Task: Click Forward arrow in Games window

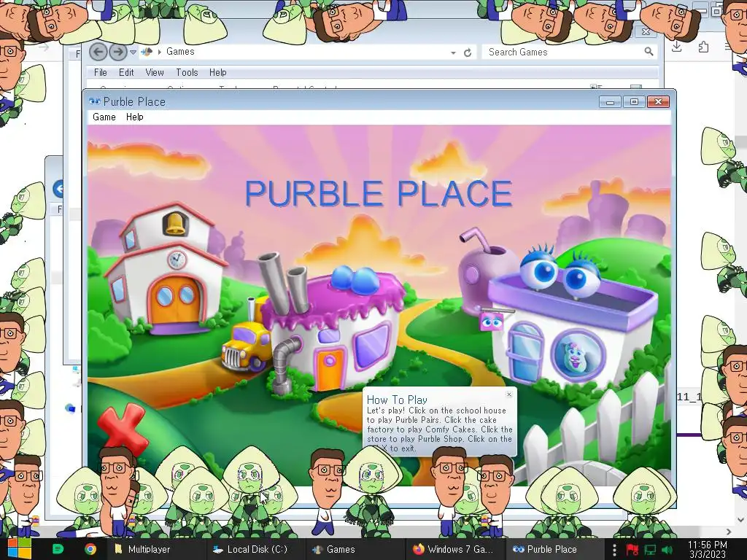Action: [x=117, y=52]
